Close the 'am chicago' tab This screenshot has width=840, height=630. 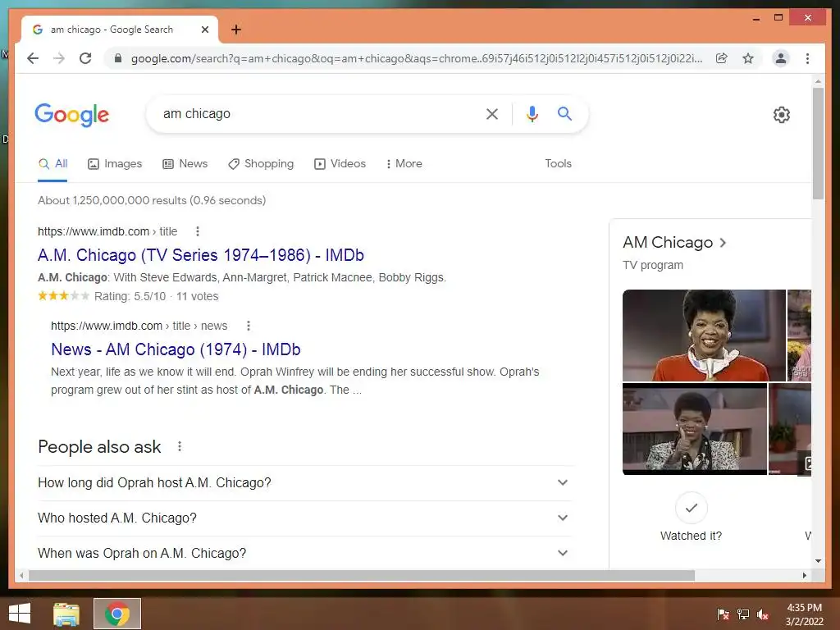pos(204,30)
